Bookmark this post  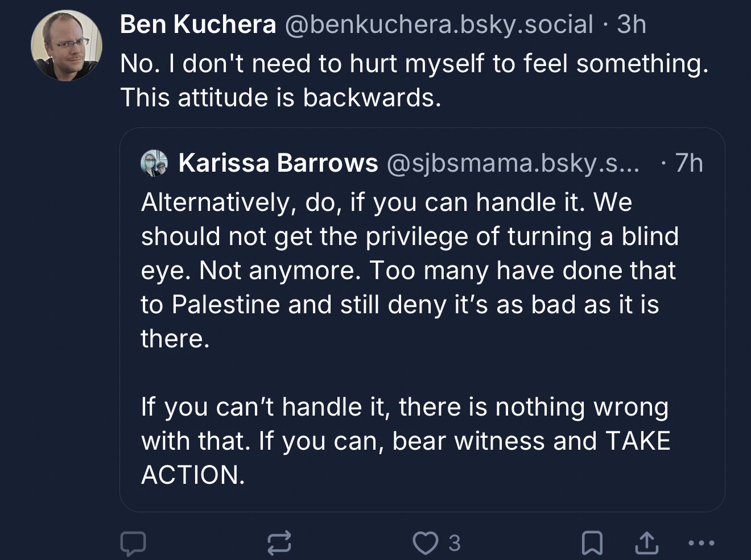click(592, 544)
